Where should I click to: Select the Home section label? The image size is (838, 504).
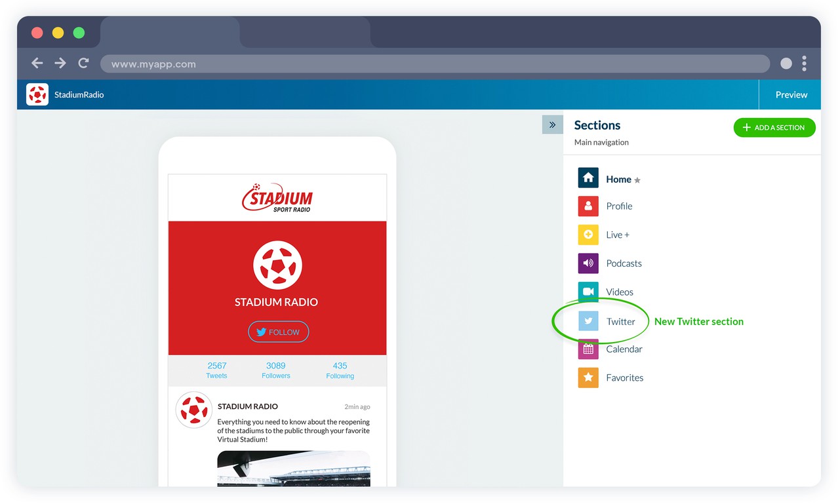pos(618,179)
